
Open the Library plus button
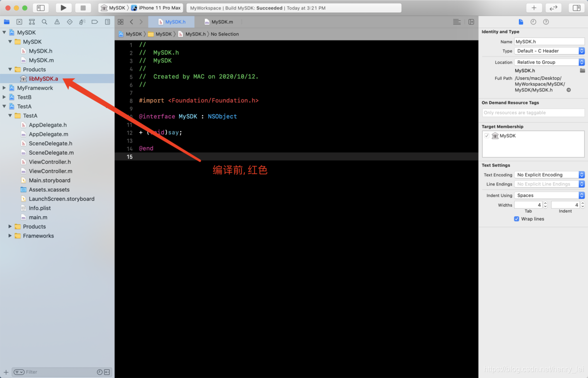tap(534, 8)
